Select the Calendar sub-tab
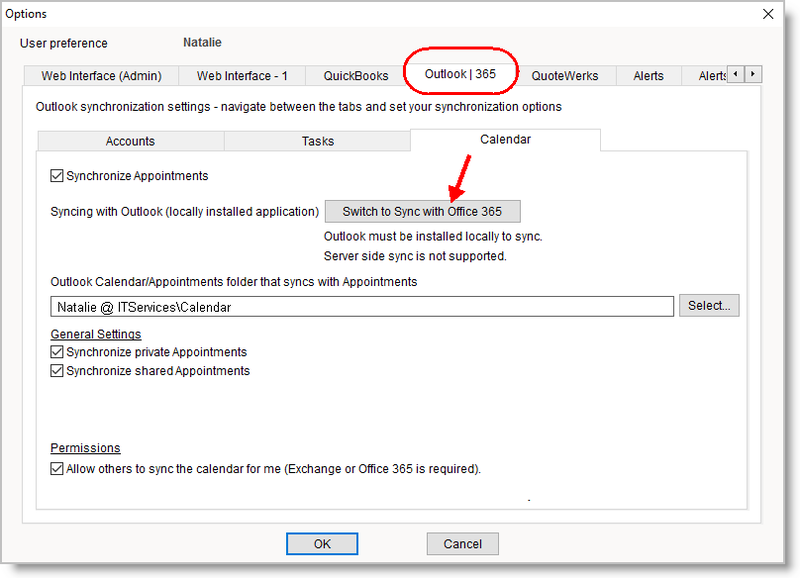 point(505,140)
